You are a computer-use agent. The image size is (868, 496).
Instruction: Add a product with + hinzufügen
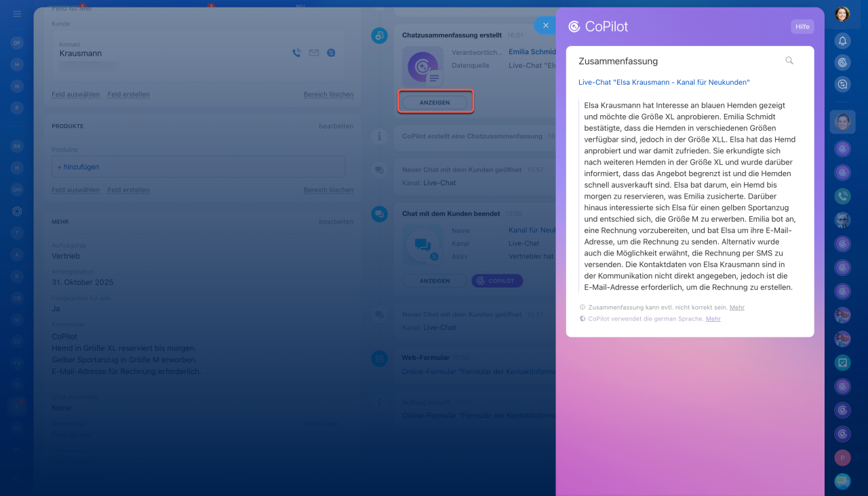coord(198,167)
